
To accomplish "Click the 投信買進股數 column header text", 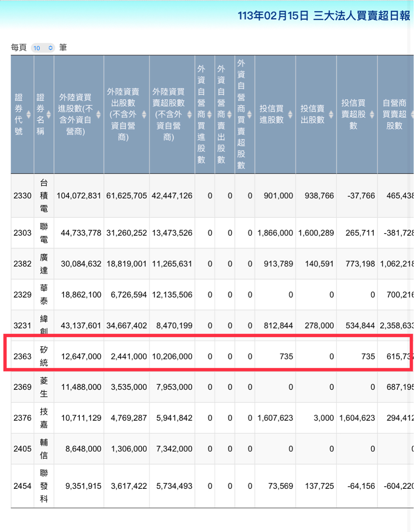I will point(272,114).
